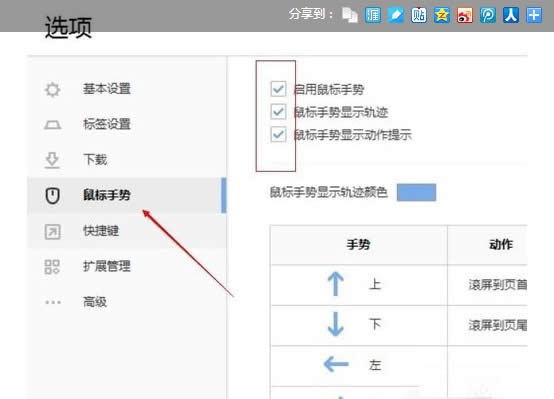Click the grid icon for 扩展管理
The height and width of the screenshot is (399, 554).
click(52, 267)
